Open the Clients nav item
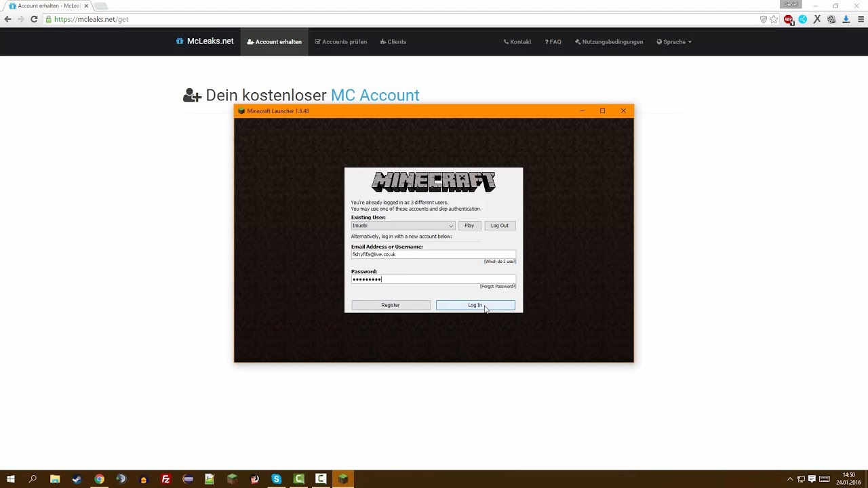Screen dimensions: 868x488 coord(393,42)
